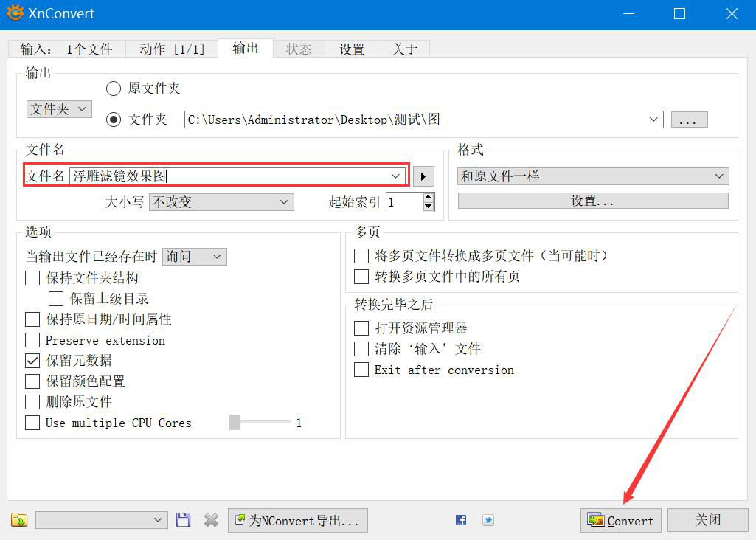Save preset with the floppy disk icon
The height and width of the screenshot is (540, 756).
pyautogui.click(x=183, y=520)
